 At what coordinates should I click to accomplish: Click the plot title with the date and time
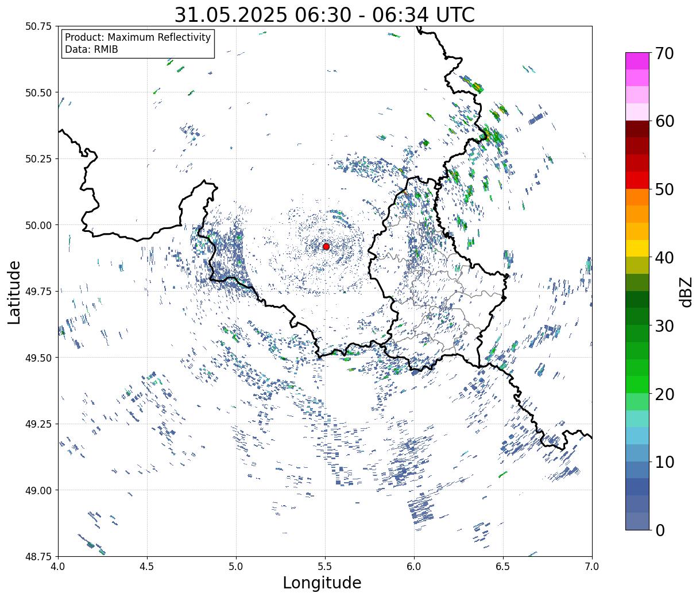pyautogui.click(x=324, y=14)
